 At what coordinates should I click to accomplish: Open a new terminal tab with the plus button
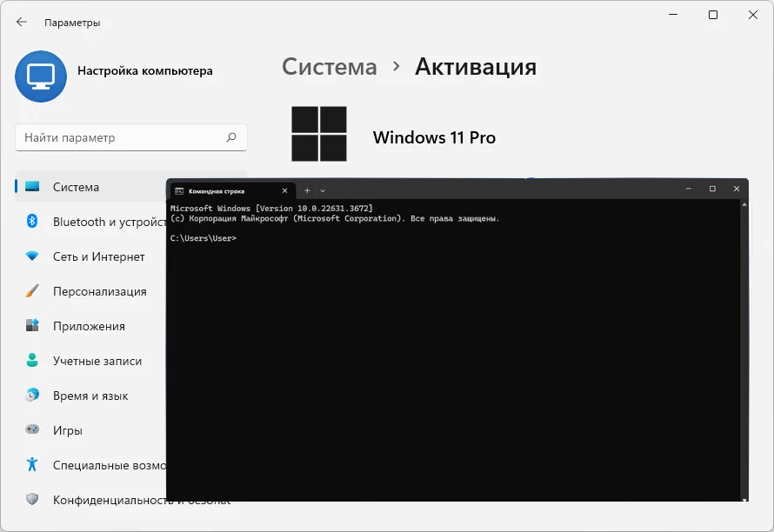(305, 190)
